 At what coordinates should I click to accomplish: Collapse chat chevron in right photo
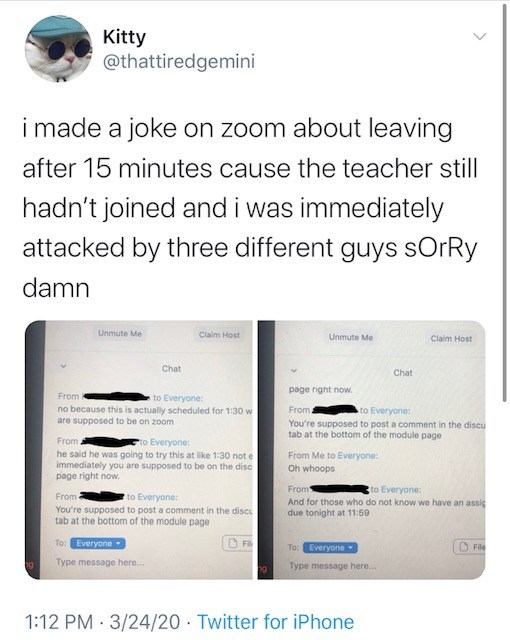click(294, 371)
